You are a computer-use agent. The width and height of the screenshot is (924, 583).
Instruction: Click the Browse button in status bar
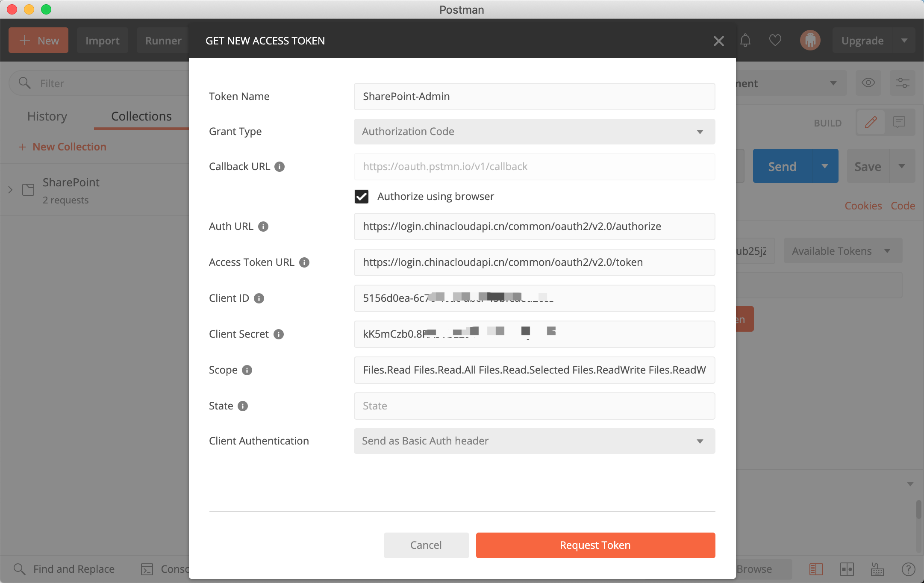[x=754, y=569]
